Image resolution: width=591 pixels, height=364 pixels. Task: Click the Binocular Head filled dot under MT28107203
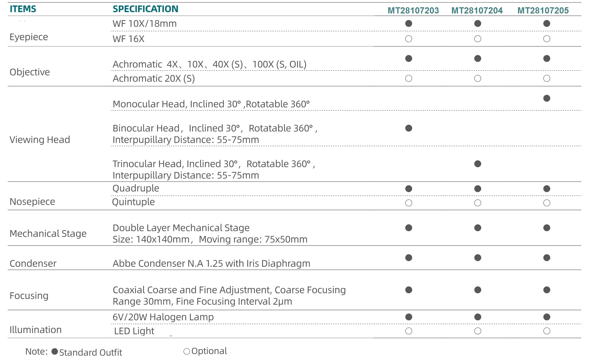(x=409, y=128)
